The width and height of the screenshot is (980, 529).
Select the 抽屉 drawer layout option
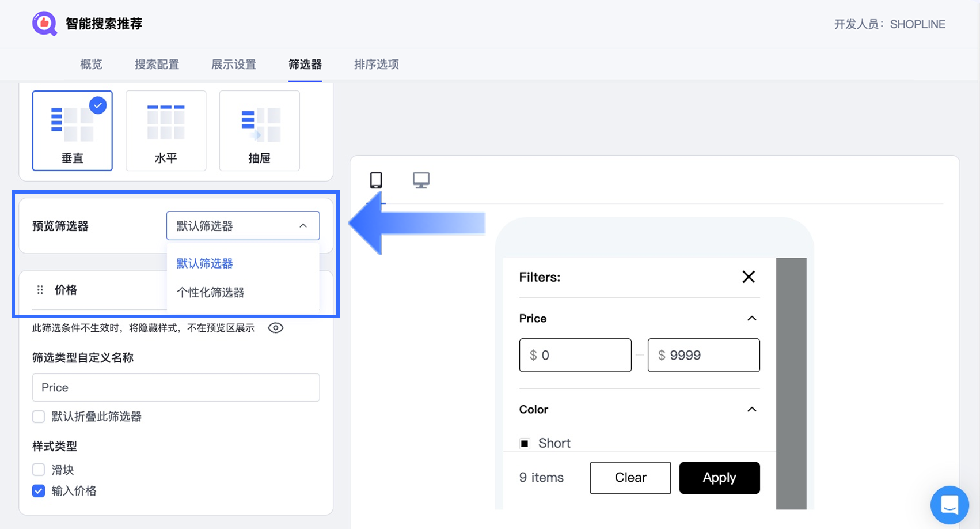click(x=259, y=131)
